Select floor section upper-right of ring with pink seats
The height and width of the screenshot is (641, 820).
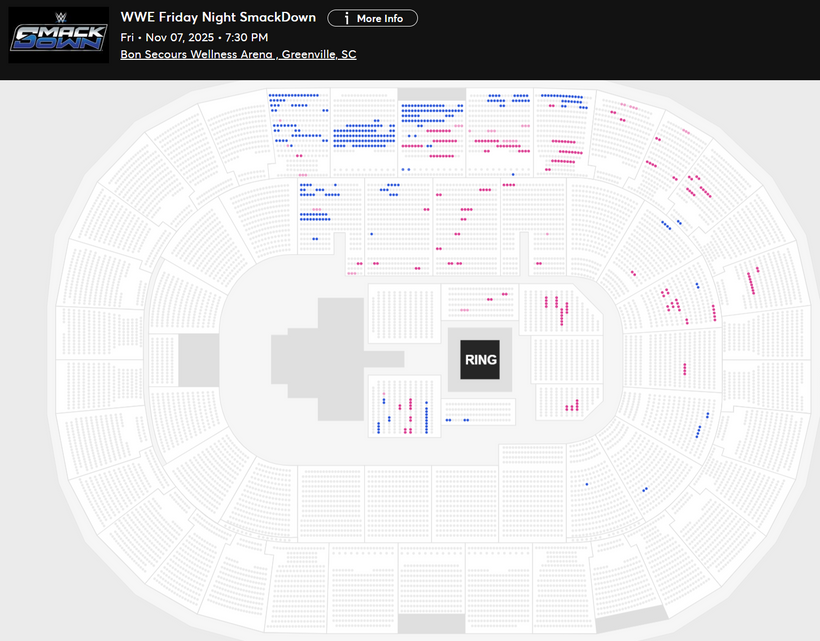(x=561, y=310)
